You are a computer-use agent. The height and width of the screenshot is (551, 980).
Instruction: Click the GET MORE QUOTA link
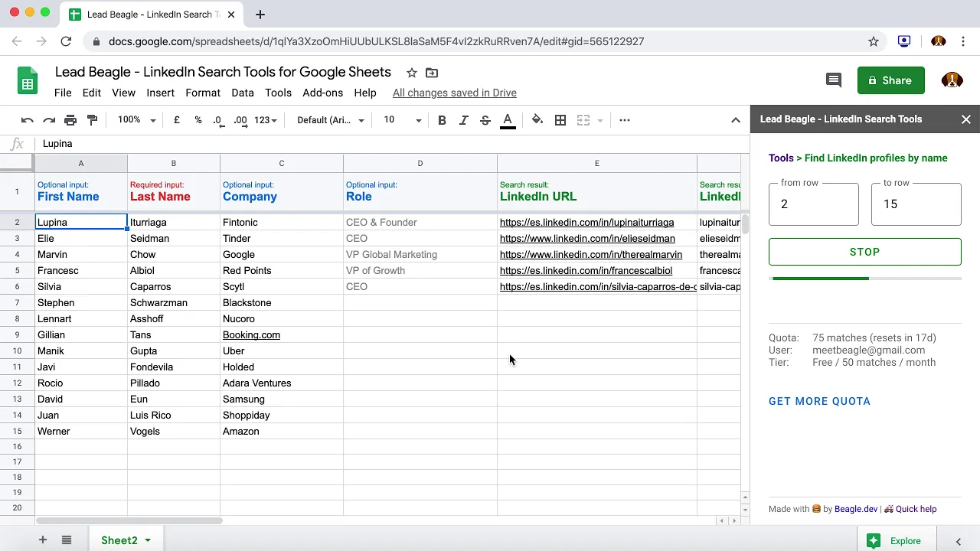click(x=819, y=401)
